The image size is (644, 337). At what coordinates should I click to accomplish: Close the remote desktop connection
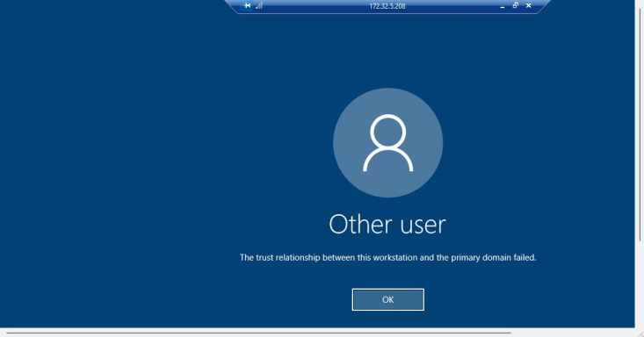pyautogui.click(x=529, y=6)
